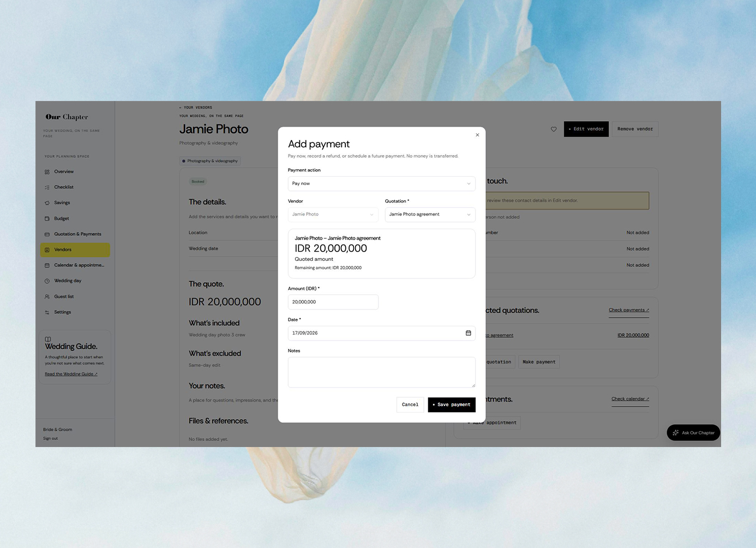Cancel the Add payment dialog
756x548 pixels.
(x=410, y=404)
